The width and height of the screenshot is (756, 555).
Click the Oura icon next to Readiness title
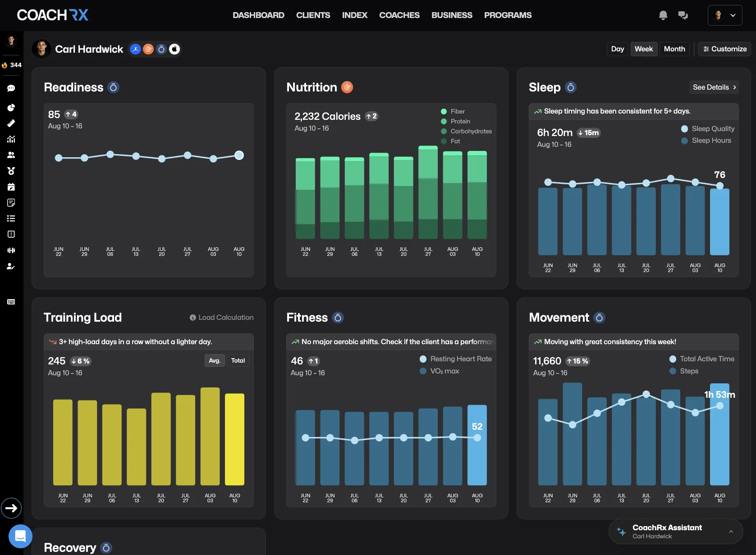pos(114,87)
